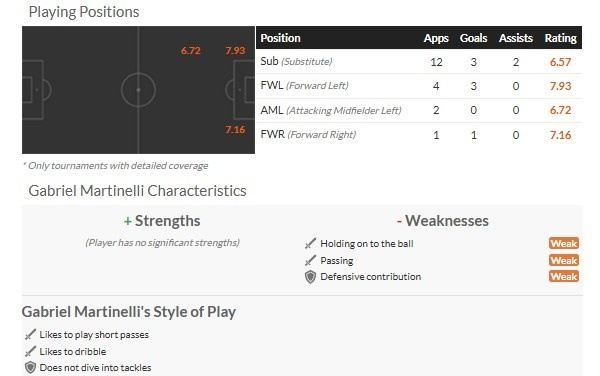Select the 7.16 rating on the pitch map
The image size is (600, 376).
(235, 130)
